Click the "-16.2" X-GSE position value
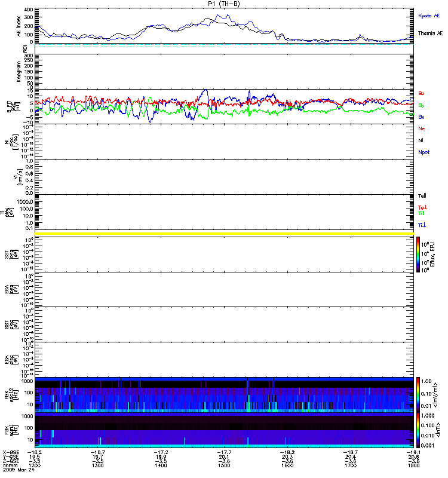Screen dimensions: 448x478 pos(35,452)
